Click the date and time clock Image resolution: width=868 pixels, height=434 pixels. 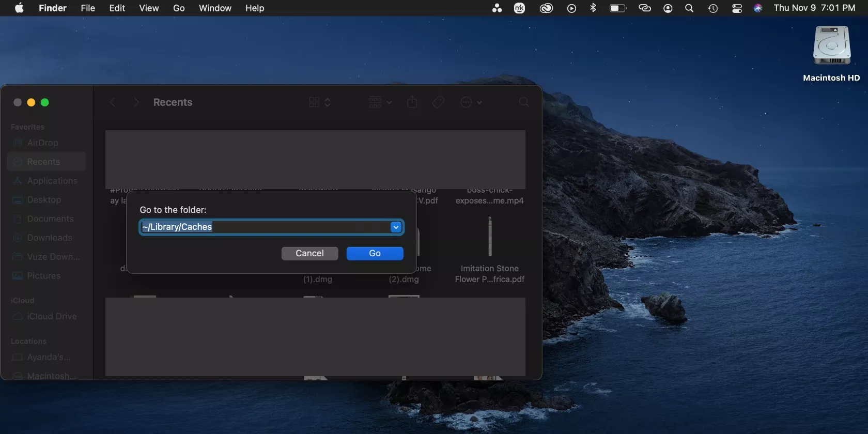click(814, 8)
